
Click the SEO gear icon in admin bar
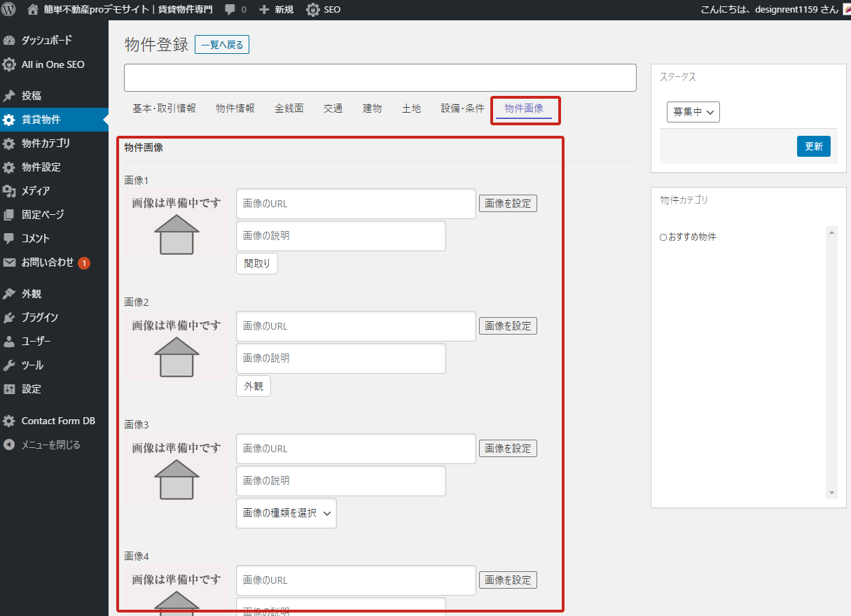coord(313,10)
